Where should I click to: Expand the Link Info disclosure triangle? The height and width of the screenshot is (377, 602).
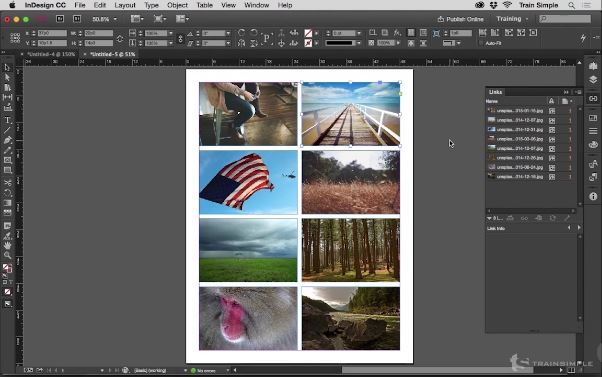(489, 218)
